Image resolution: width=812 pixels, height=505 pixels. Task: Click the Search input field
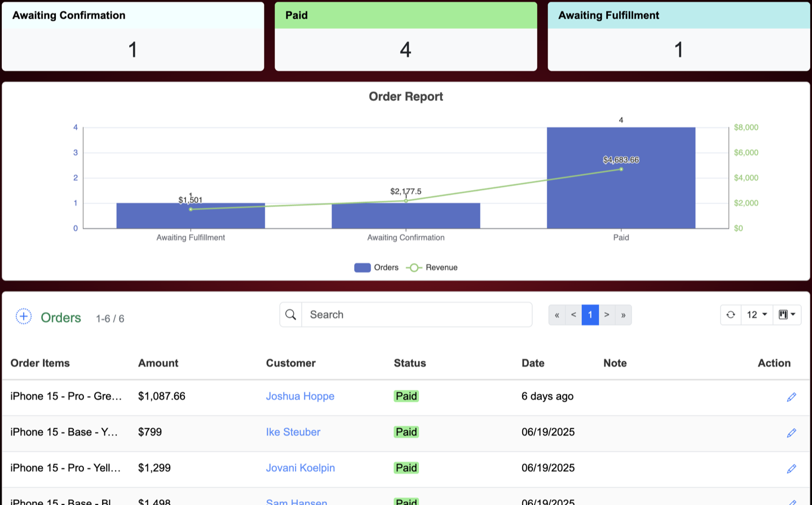click(417, 314)
